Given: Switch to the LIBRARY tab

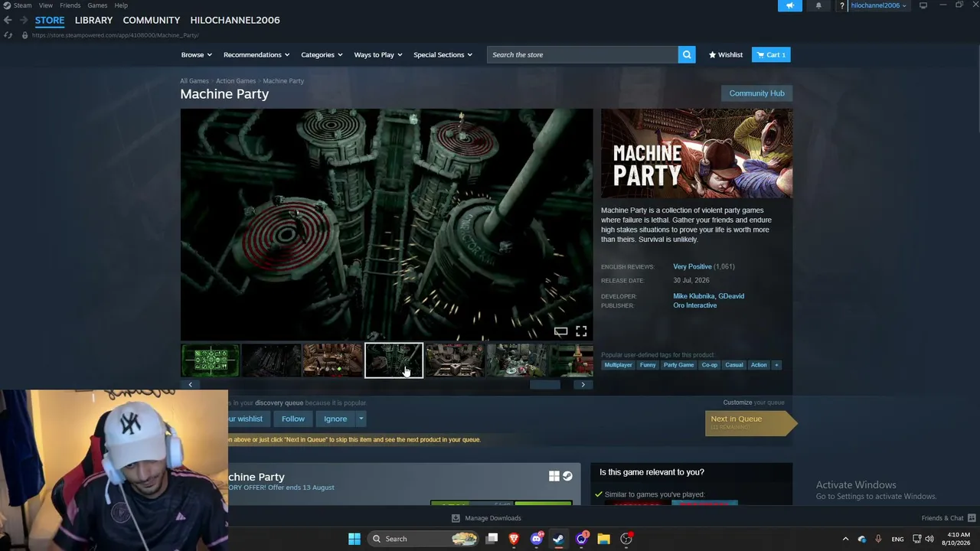Looking at the screenshot, I should point(93,20).
